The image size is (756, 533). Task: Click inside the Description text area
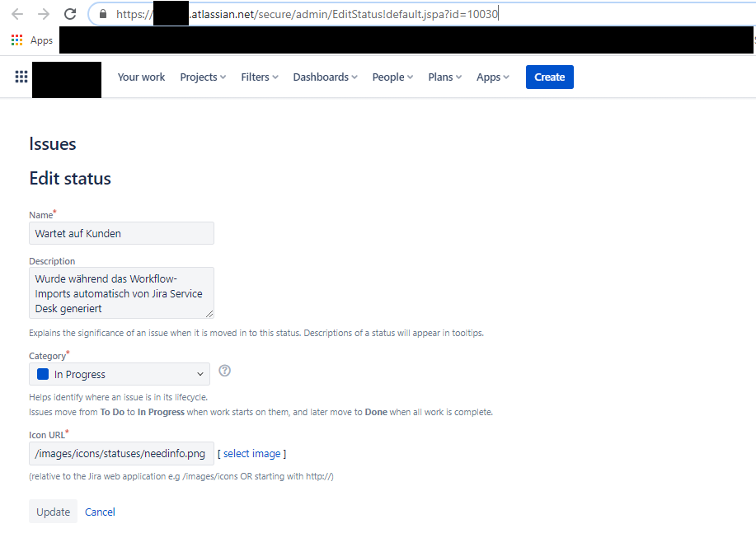121,293
